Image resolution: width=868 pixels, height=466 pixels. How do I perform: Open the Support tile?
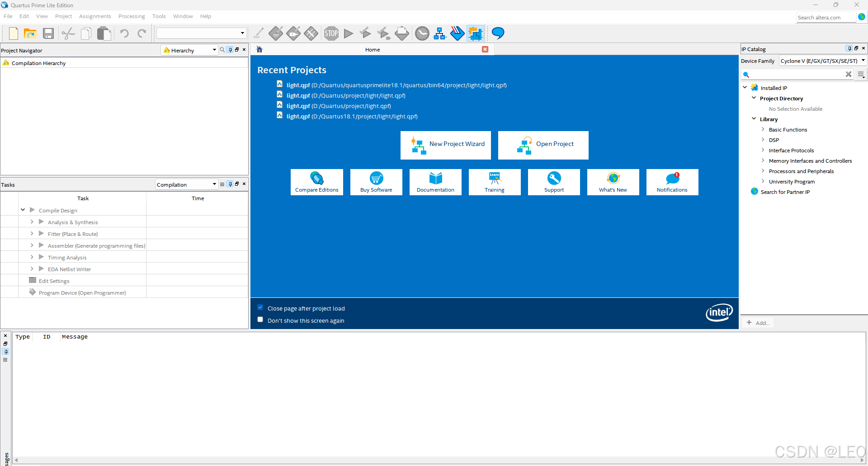(x=554, y=182)
